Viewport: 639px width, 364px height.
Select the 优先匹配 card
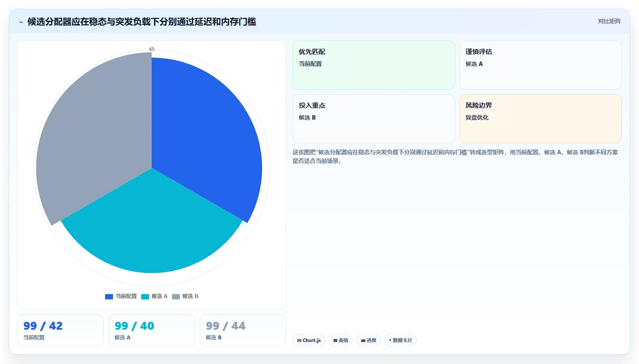click(373, 65)
